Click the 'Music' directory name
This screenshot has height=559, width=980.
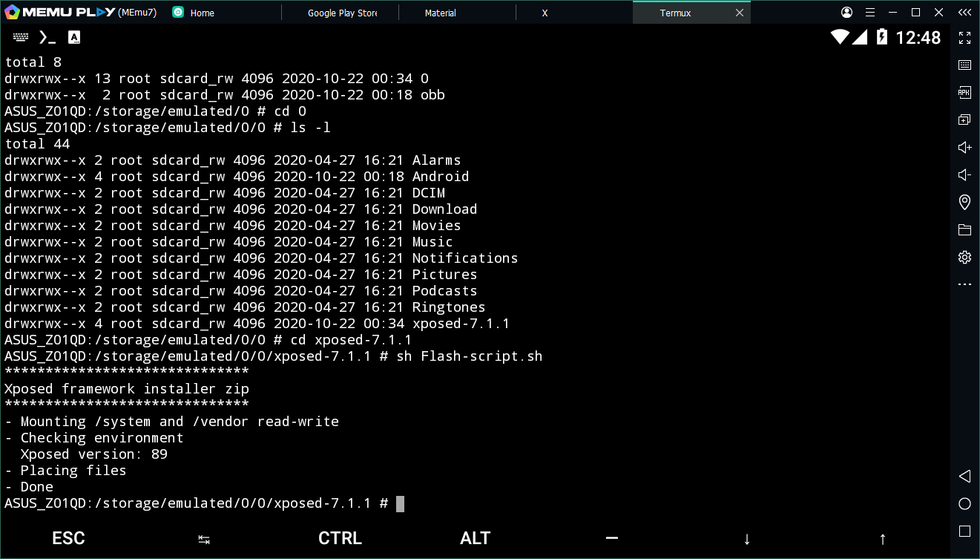click(x=433, y=242)
